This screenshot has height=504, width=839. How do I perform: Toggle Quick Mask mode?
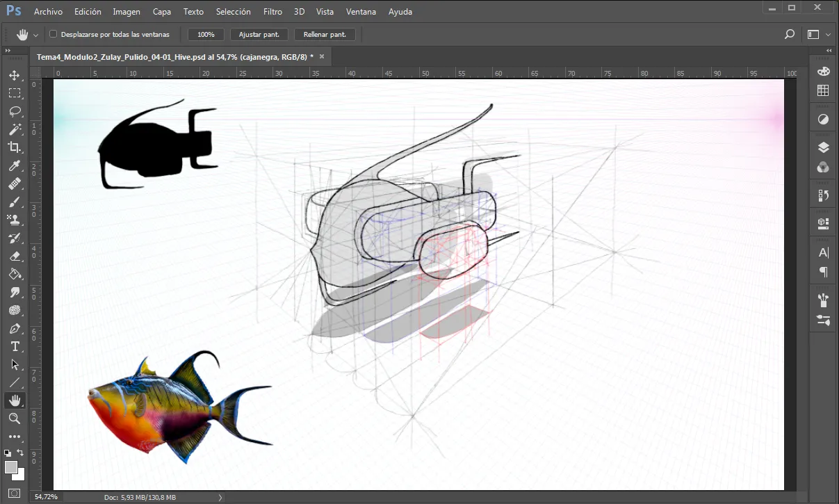[15, 494]
